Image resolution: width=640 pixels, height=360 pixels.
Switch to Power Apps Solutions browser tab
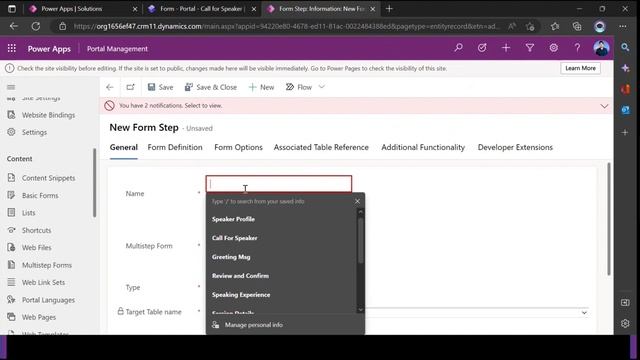(x=81, y=9)
